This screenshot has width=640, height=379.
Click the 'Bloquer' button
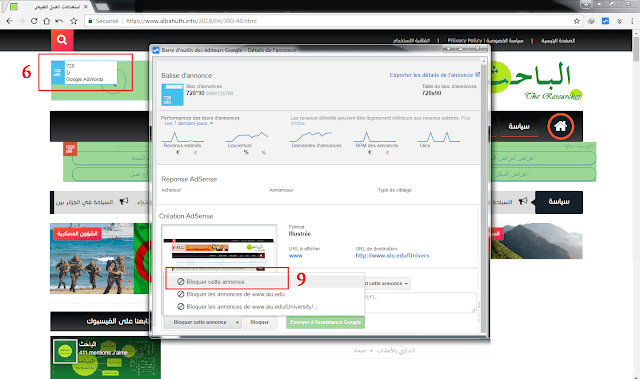pos(260,322)
